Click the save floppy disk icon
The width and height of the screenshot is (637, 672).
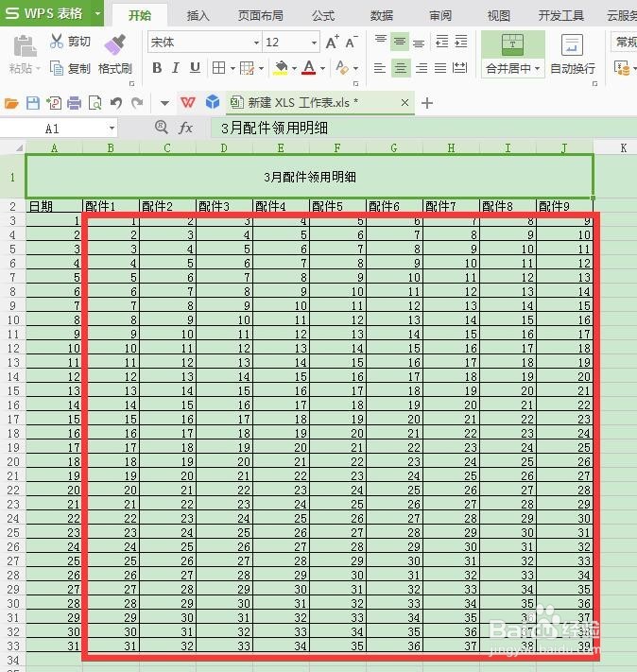(33, 103)
